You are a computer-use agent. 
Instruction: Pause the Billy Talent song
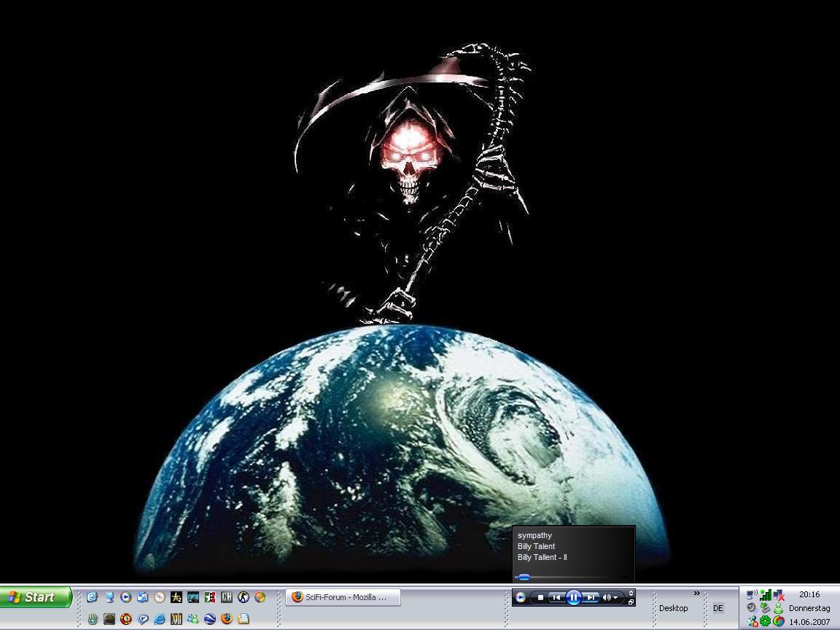574,597
